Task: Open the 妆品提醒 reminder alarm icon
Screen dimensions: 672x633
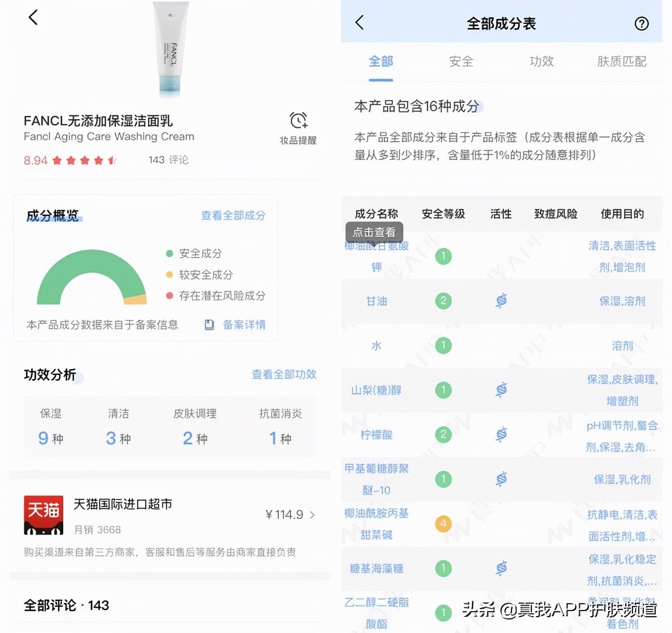Action: click(x=298, y=120)
